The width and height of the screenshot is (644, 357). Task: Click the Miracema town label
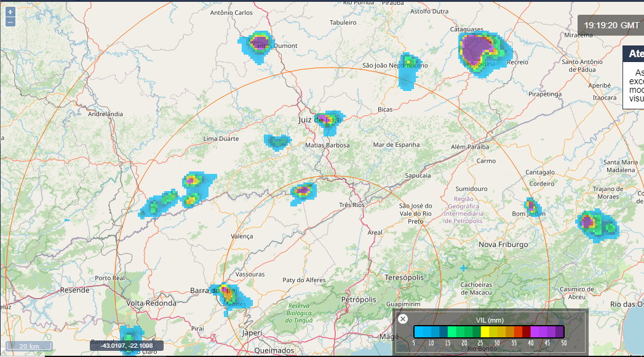pyautogui.click(x=578, y=35)
